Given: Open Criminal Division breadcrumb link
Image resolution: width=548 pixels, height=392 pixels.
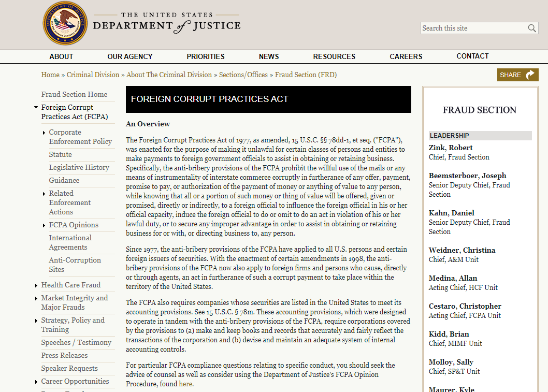Looking at the screenshot, I should [x=93, y=75].
